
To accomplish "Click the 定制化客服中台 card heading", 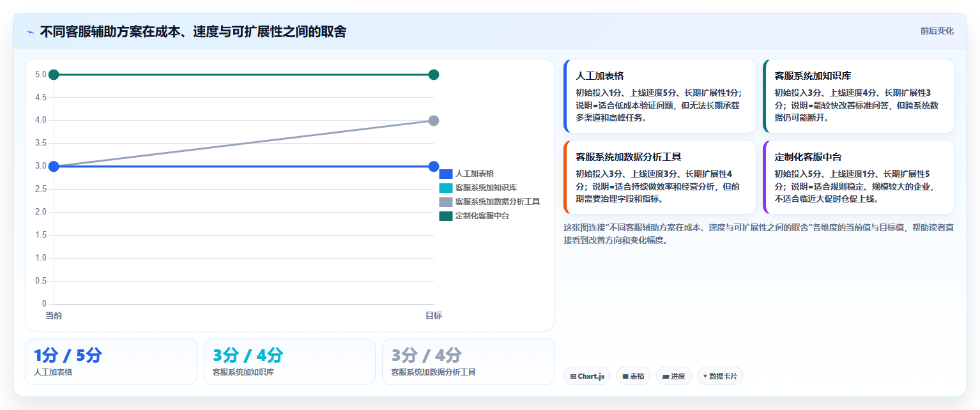I will 808,156.
